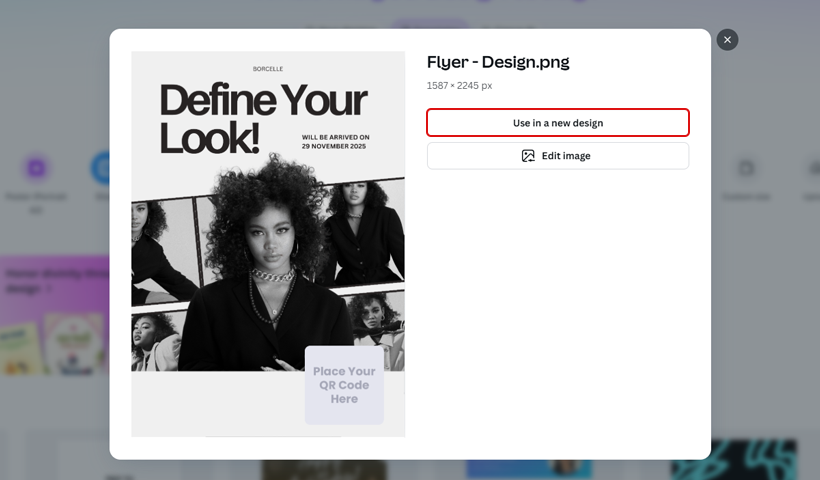This screenshot has width=820, height=480.
Task: Open Edit image option
Action: pos(557,156)
